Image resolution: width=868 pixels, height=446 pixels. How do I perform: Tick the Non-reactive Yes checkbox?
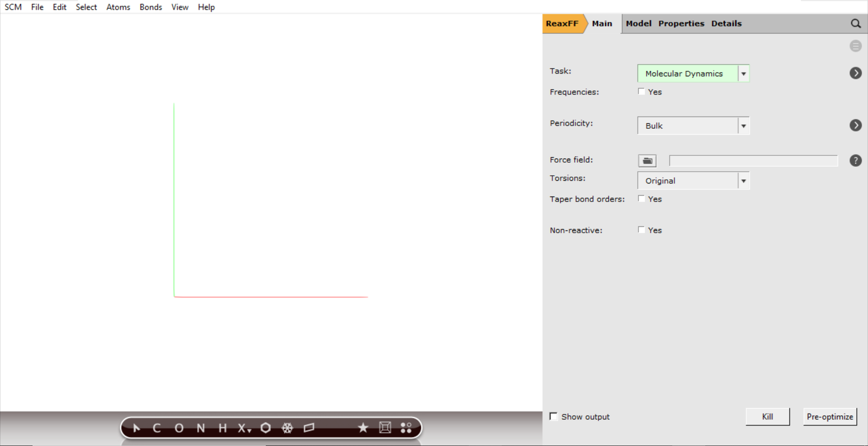[641, 230]
